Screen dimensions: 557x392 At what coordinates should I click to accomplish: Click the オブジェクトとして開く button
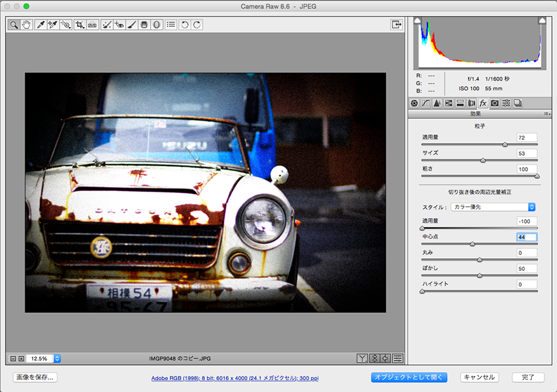point(409,378)
